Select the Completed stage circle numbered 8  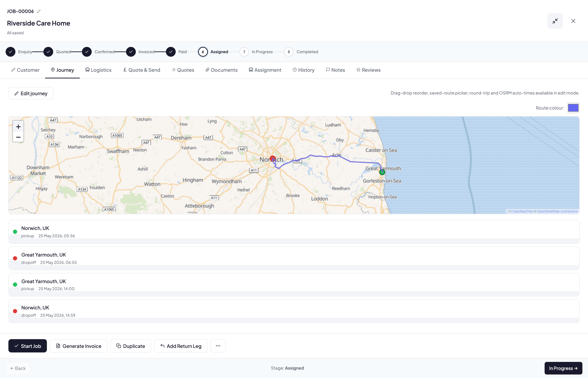(x=289, y=52)
